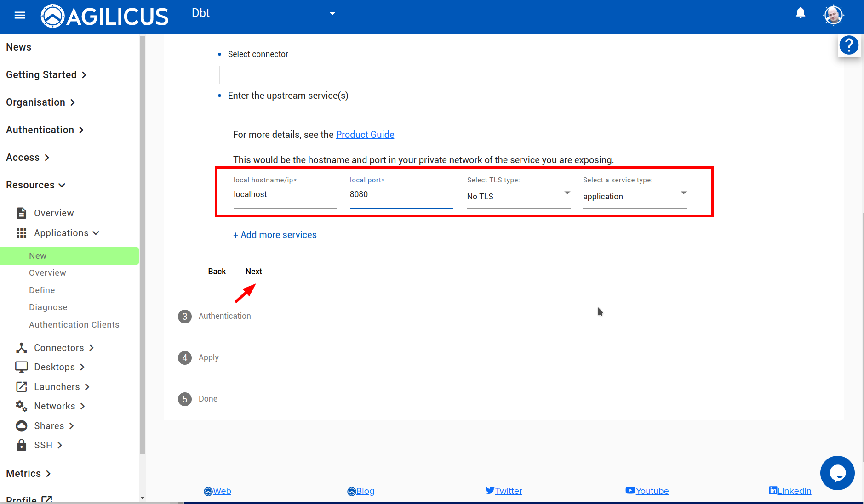Open the Product Guide link
This screenshot has height=504, width=864.
pos(365,134)
